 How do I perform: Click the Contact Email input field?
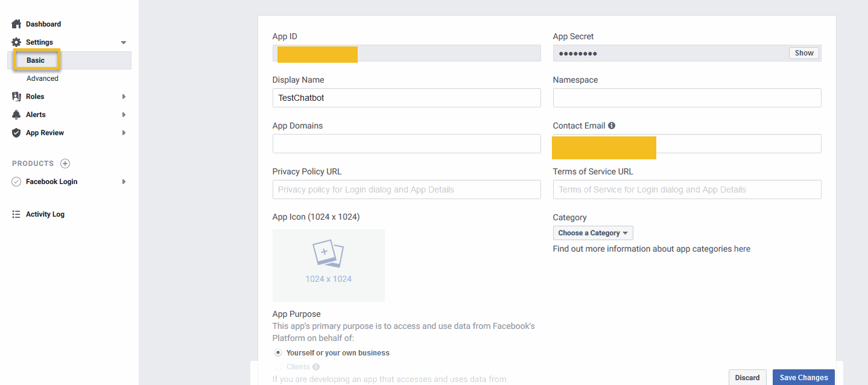coord(687,144)
